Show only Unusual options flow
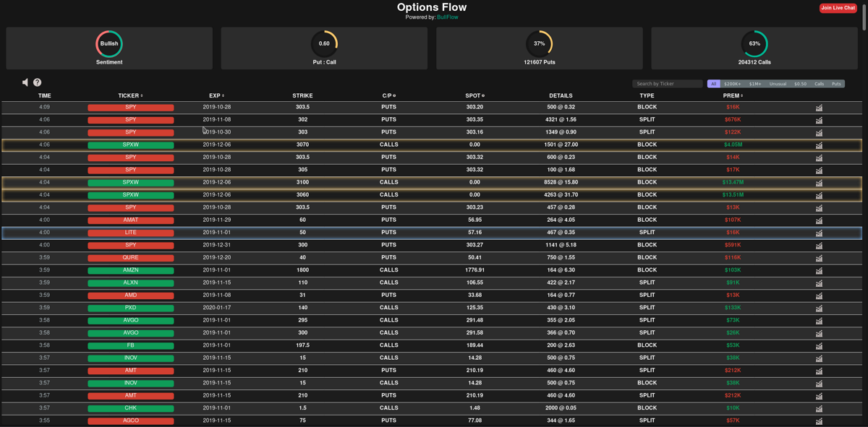 coord(778,84)
